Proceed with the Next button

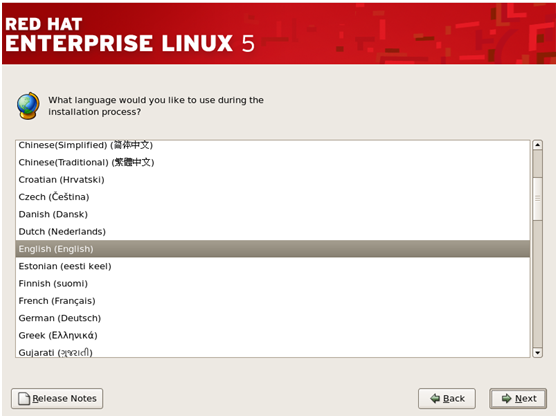(518, 398)
